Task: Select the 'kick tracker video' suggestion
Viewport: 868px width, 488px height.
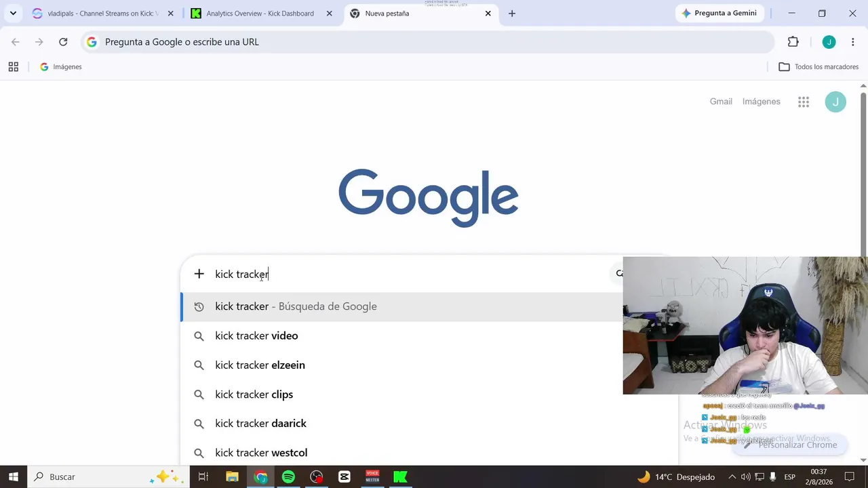Action: click(x=401, y=335)
